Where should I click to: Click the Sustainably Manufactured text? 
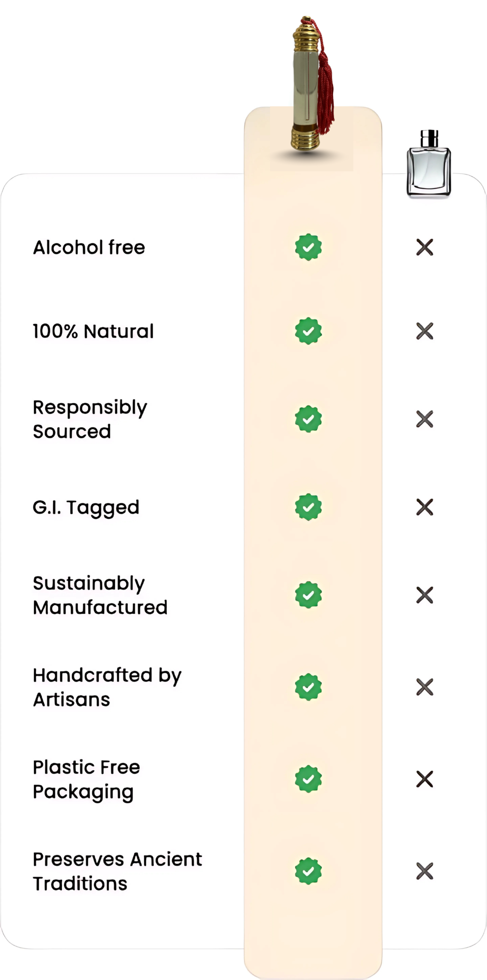point(100,595)
